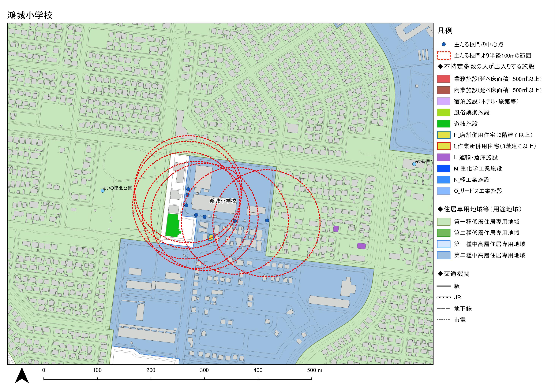Click the 300 label on scale bar
This screenshot has width=555, height=392.
pyautogui.click(x=204, y=370)
